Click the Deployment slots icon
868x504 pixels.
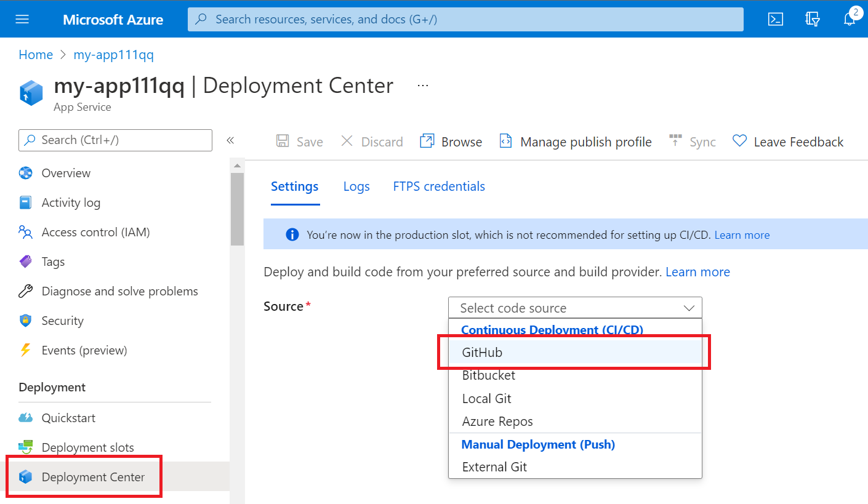[25, 447]
